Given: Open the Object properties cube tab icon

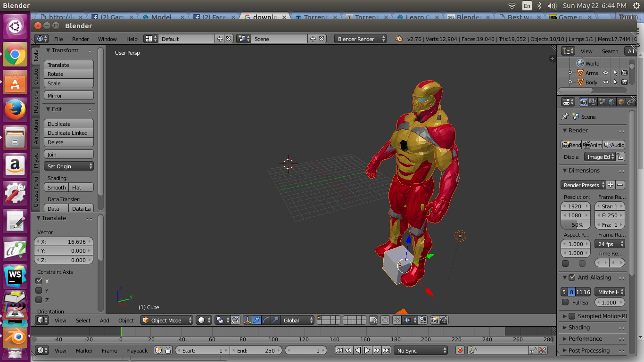Looking at the screenshot, I should pos(621,102).
